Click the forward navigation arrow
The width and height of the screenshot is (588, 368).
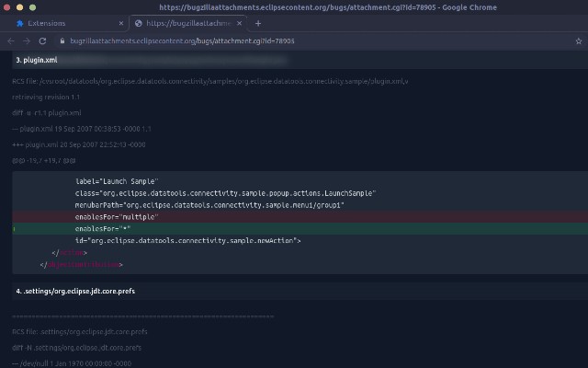coord(27,40)
